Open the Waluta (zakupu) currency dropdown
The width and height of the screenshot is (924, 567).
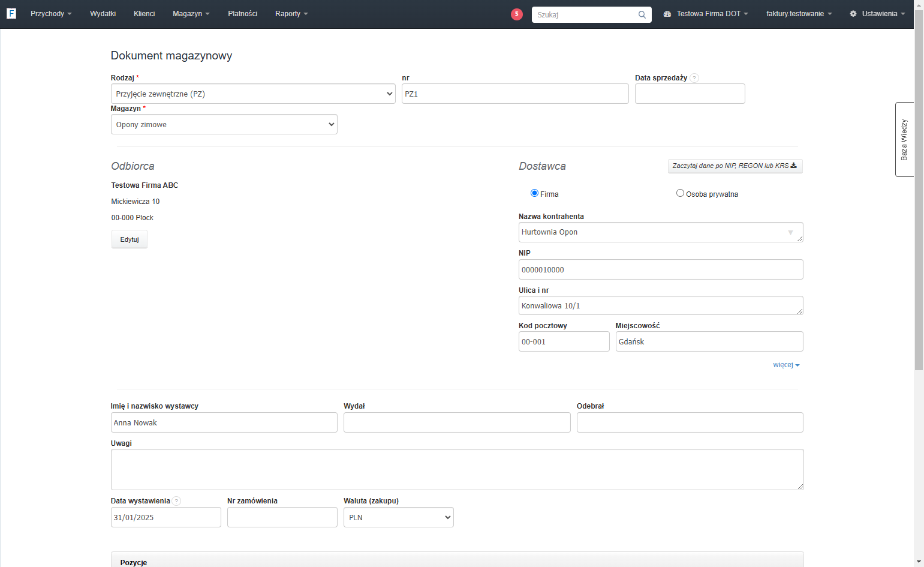pos(399,517)
